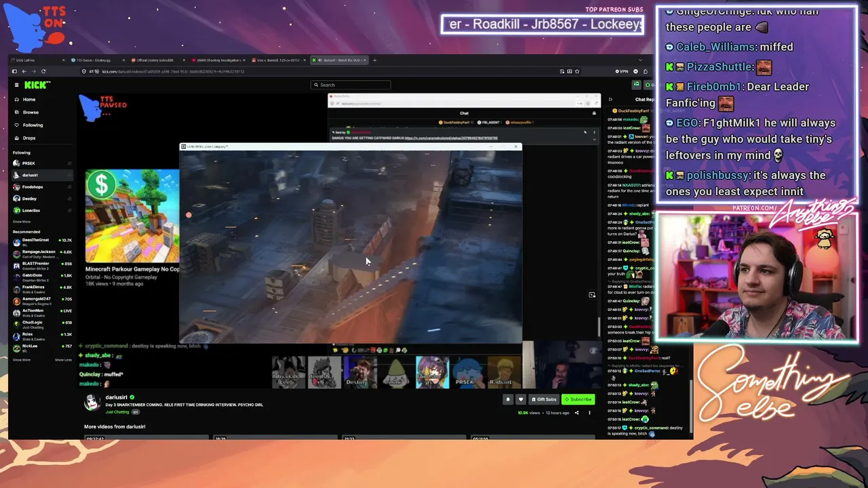Toggle the browser sidebar panel icon
The width and height of the screenshot is (868, 488).
[x=14, y=71]
